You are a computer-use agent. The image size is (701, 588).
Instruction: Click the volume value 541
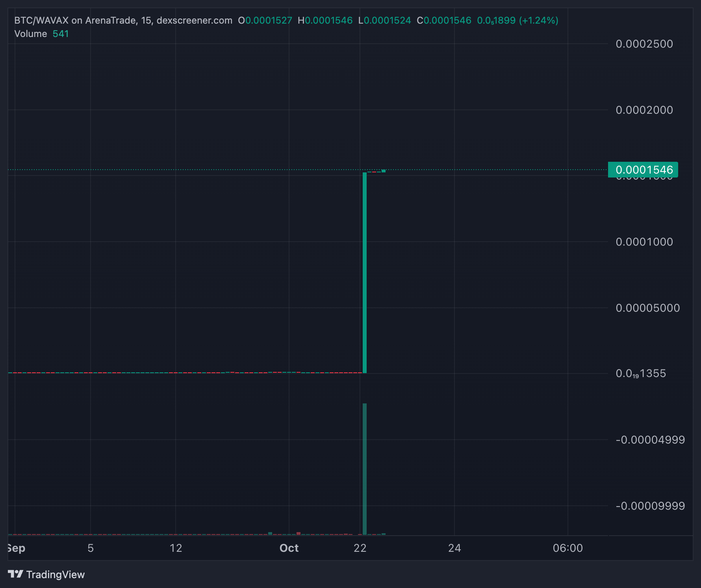61,34
